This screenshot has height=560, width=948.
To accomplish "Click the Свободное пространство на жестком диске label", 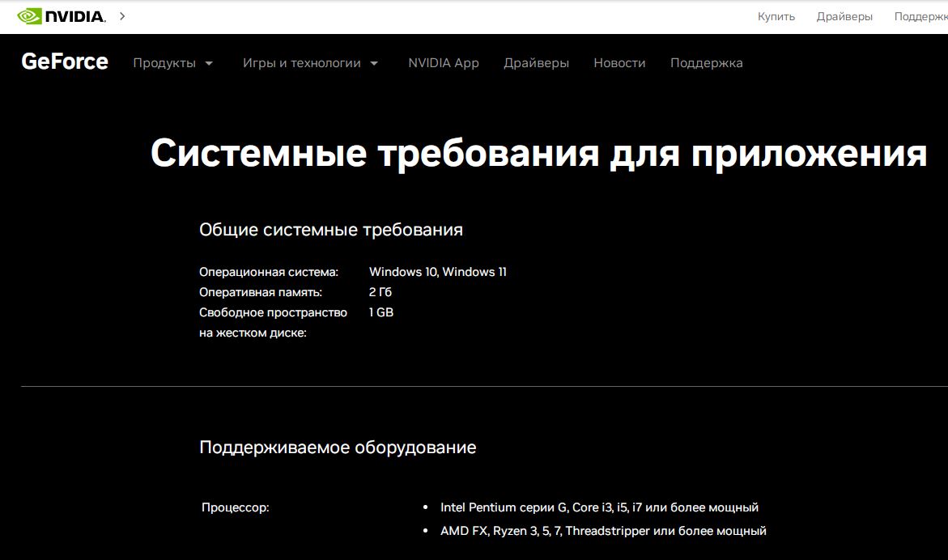I will pos(273,323).
